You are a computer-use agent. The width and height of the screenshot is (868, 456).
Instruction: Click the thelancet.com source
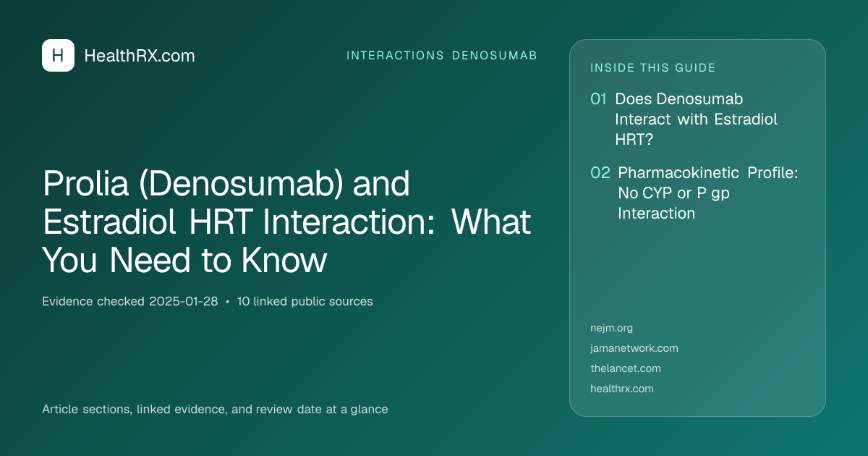(x=626, y=368)
